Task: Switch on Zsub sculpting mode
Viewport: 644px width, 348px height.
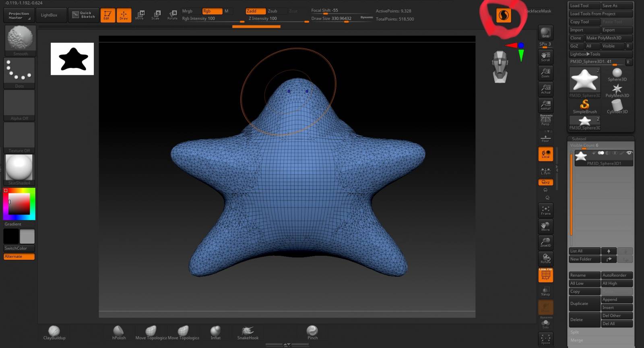Action: click(273, 11)
